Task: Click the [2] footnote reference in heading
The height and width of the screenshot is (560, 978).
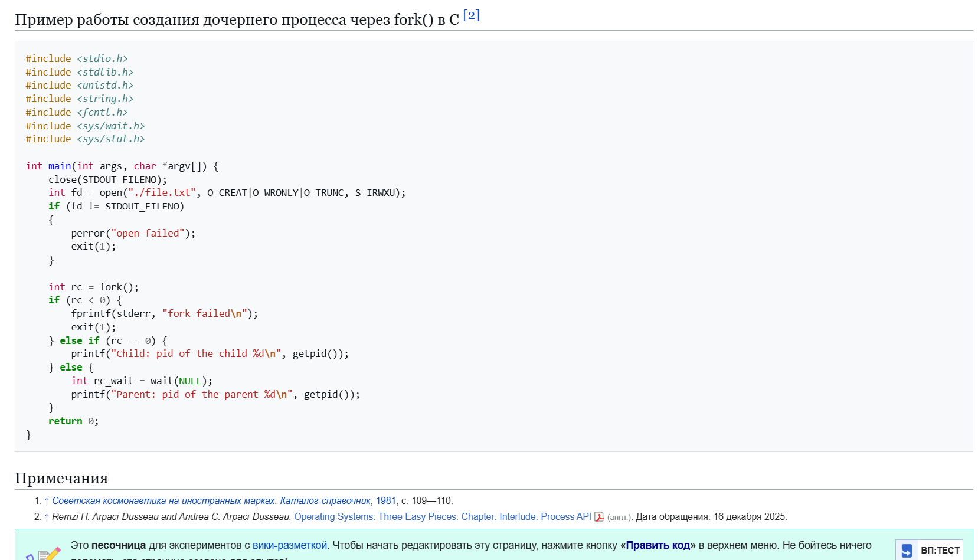Action: (x=471, y=15)
